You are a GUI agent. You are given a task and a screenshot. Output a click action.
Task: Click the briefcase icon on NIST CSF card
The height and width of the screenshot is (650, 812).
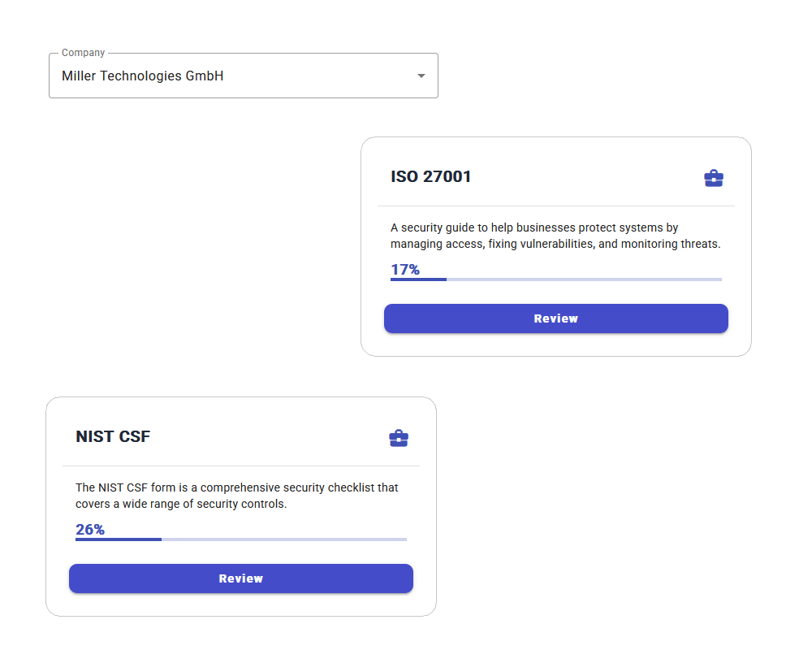[x=398, y=438]
